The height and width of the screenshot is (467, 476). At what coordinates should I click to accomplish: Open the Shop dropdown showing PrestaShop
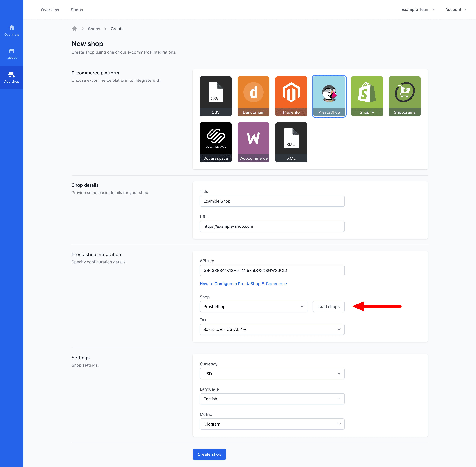(x=253, y=306)
